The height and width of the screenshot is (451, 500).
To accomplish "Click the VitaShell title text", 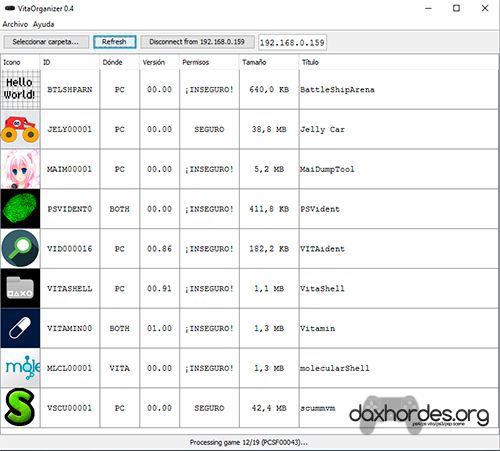I will click(322, 288).
